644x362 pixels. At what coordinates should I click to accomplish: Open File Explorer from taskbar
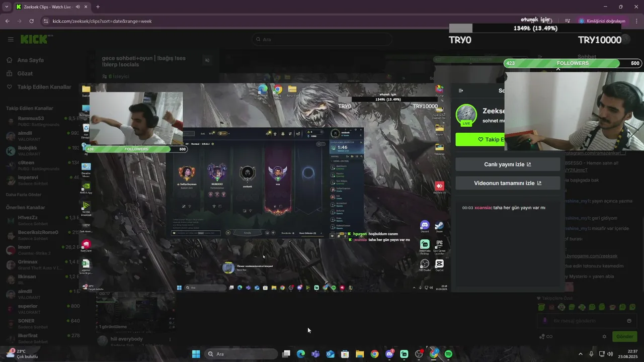click(x=360, y=354)
